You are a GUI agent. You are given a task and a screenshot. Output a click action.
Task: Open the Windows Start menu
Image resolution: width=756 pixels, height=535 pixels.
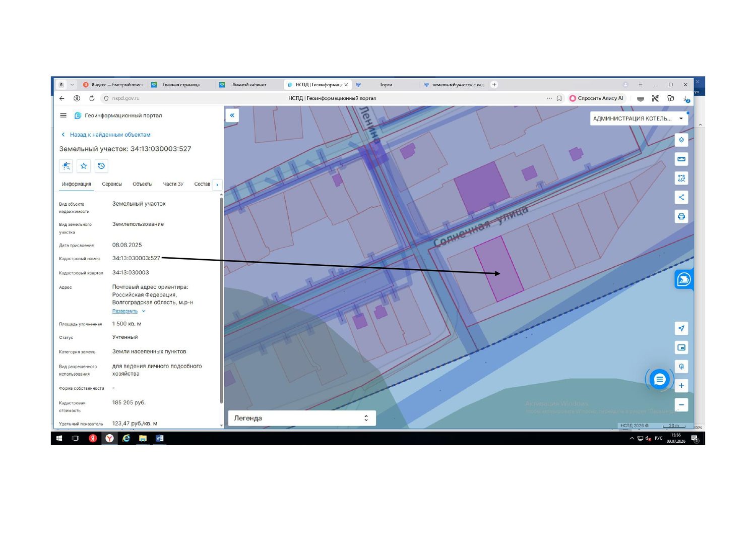click(x=59, y=438)
